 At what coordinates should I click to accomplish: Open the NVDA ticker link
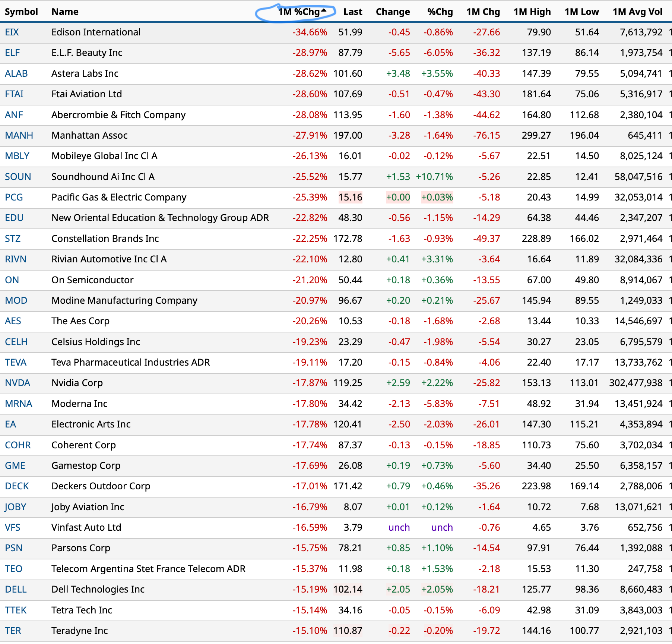18,383
